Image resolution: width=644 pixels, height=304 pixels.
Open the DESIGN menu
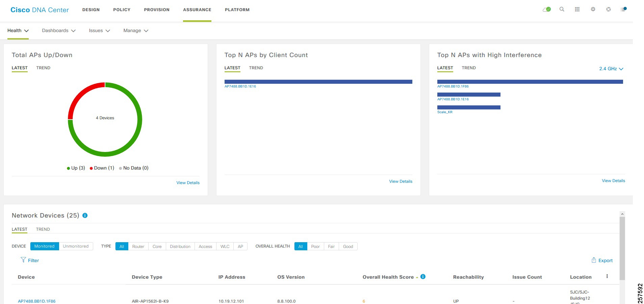click(x=91, y=10)
